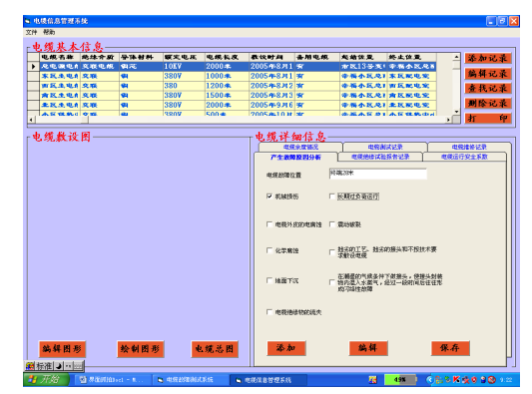Click the 9:22 clock in system tray
The height and width of the screenshot is (394, 532).
click(x=506, y=380)
